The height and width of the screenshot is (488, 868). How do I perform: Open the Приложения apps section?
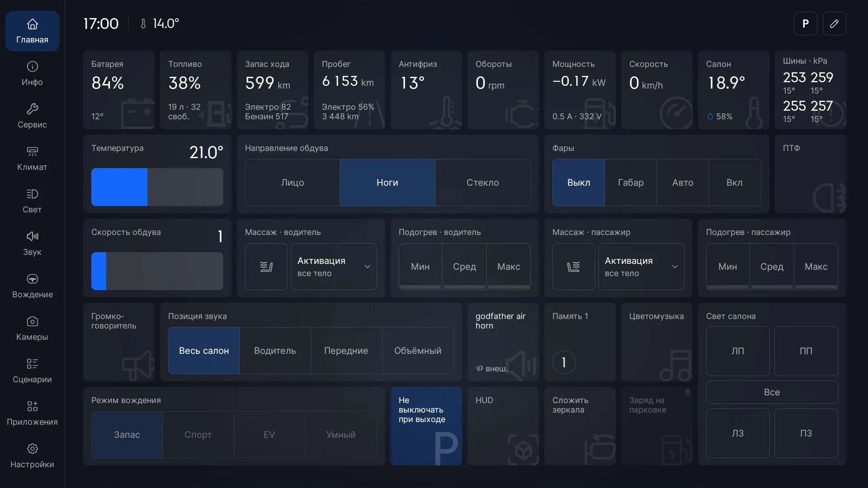[x=32, y=413]
